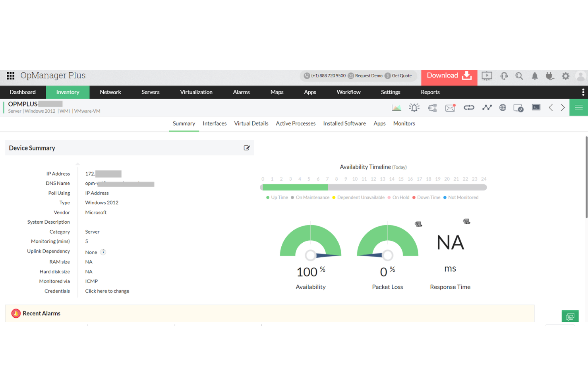Viewport: 588px width, 392px height.
Task: Click the chain link icon on device toolbar
Action: click(x=469, y=107)
